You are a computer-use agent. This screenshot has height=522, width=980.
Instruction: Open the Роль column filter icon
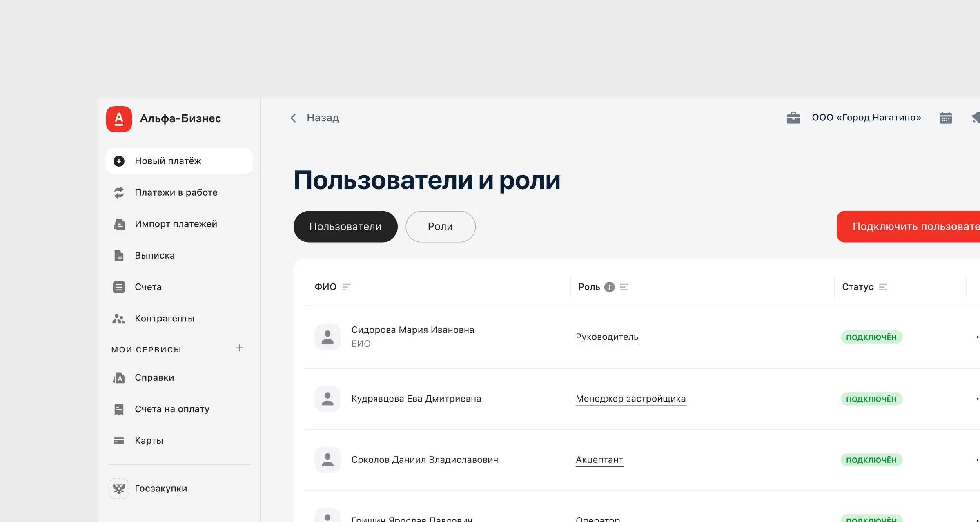pyautogui.click(x=624, y=287)
